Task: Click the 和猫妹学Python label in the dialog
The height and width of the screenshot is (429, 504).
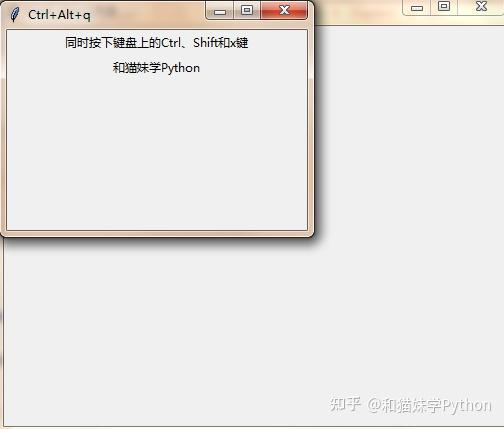Action: click(x=156, y=68)
